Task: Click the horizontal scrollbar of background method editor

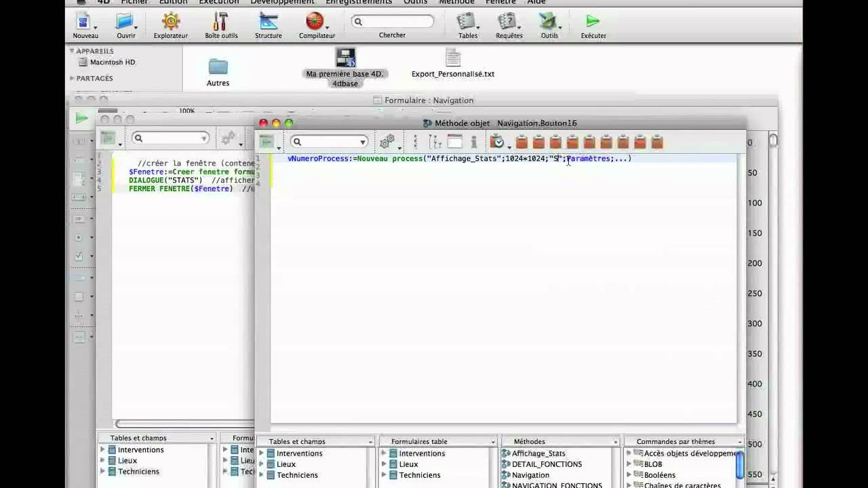Action: click(x=184, y=424)
